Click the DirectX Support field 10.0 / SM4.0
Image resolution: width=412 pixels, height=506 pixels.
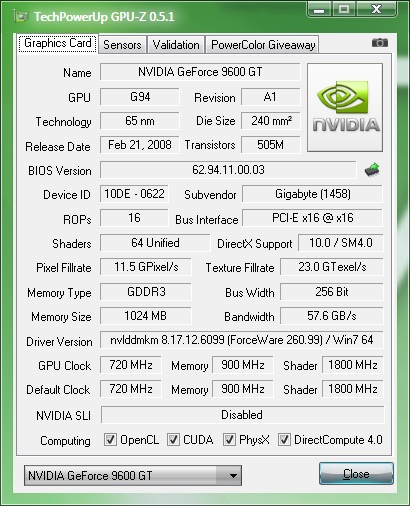[x=341, y=243]
